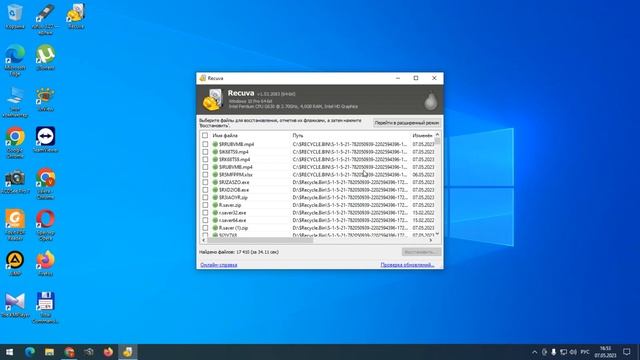This screenshot has height=360, width=640.
Task: Switch the РУС input language indicator
Action: point(585,352)
